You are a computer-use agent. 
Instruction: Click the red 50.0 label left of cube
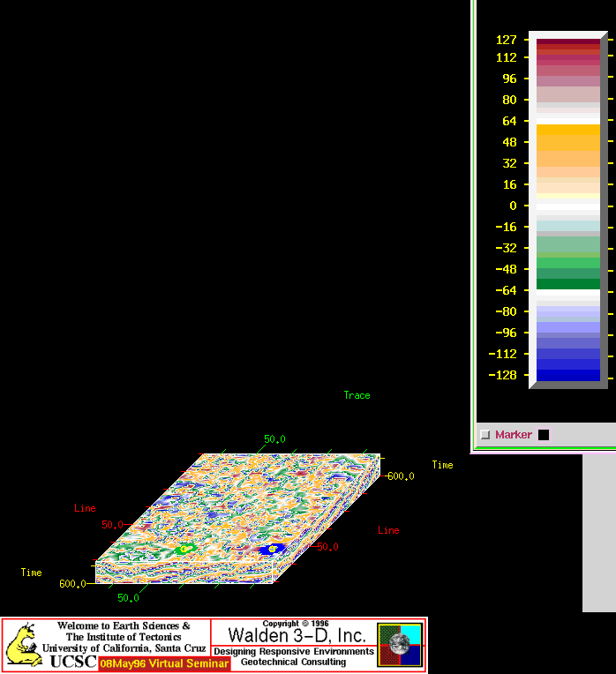[112, 524]
